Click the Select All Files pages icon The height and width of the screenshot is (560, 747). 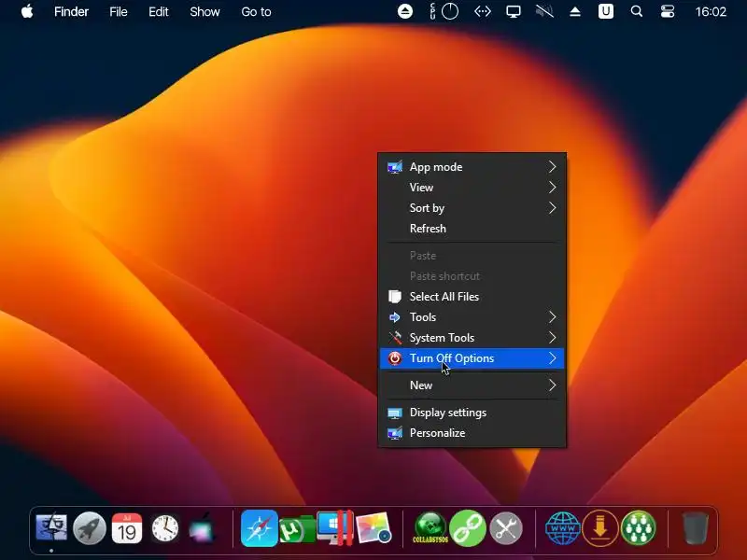pos(394,297)
